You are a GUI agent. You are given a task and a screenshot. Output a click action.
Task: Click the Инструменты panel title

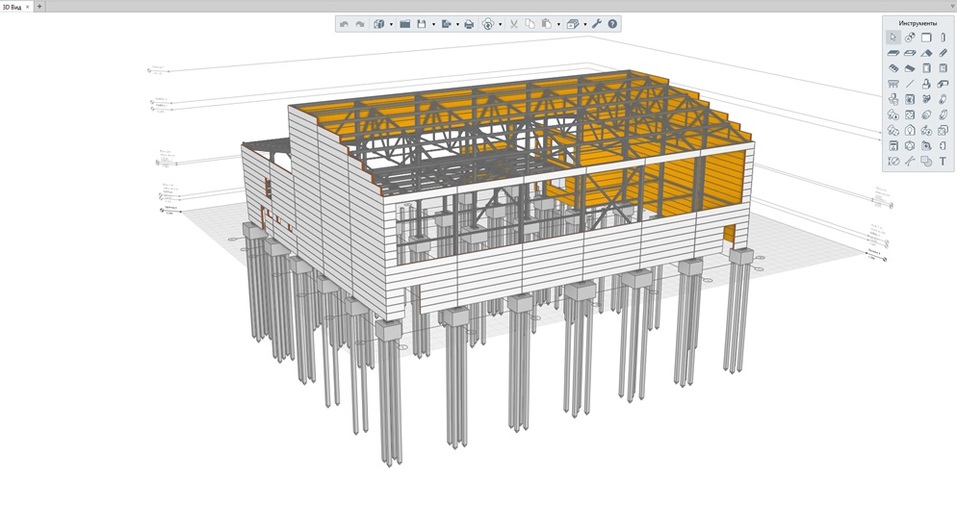(x=917, y=23)
